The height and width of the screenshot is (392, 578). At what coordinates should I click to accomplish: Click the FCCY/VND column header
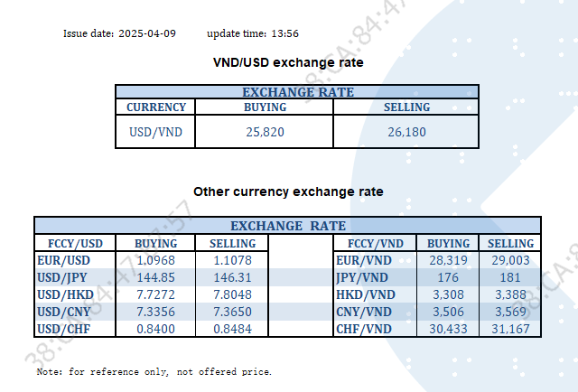[375, 243]
